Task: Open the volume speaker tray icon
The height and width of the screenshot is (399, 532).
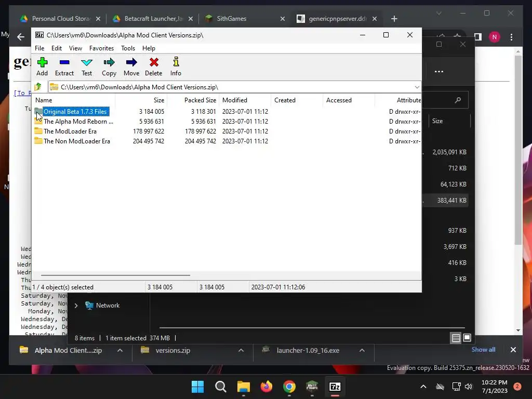Action: pyautogui.click(x=469, y=387)
